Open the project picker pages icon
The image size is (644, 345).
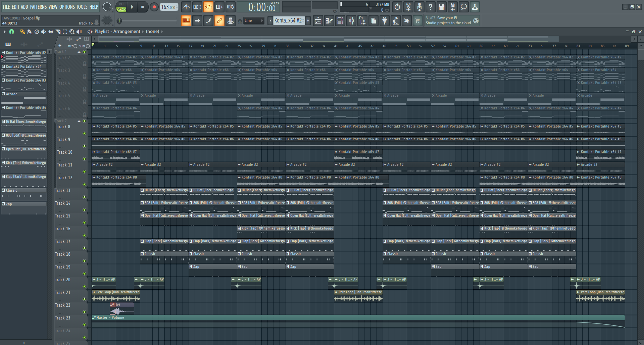pos(374,21)
